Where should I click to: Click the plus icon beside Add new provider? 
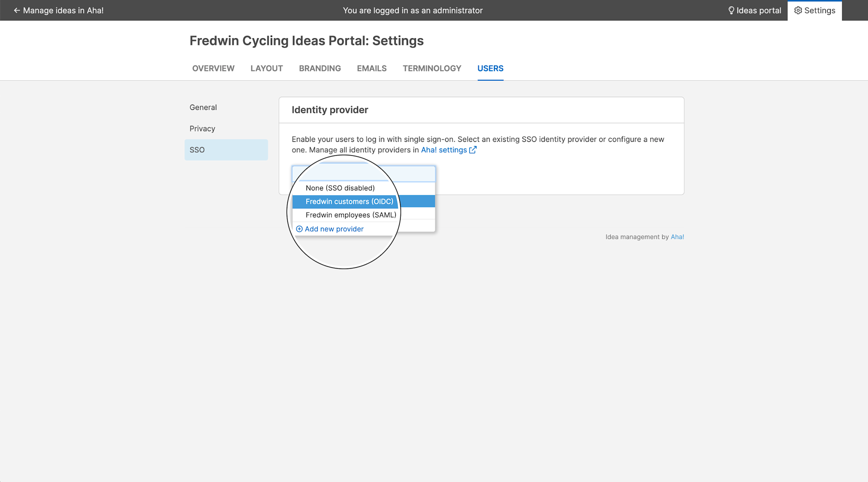click(299, 229)
